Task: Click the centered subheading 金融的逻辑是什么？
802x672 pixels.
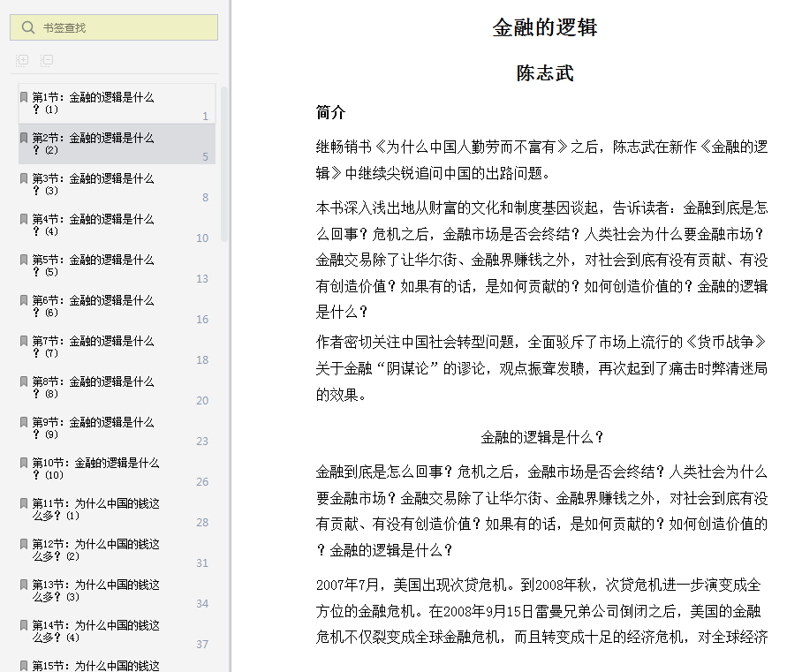Action: (543, 437)
